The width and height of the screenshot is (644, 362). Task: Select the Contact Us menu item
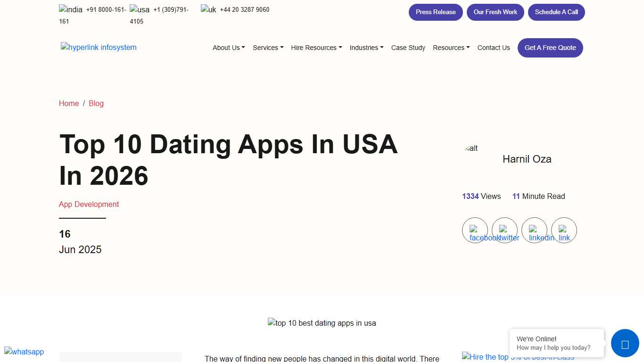[494, 48]
